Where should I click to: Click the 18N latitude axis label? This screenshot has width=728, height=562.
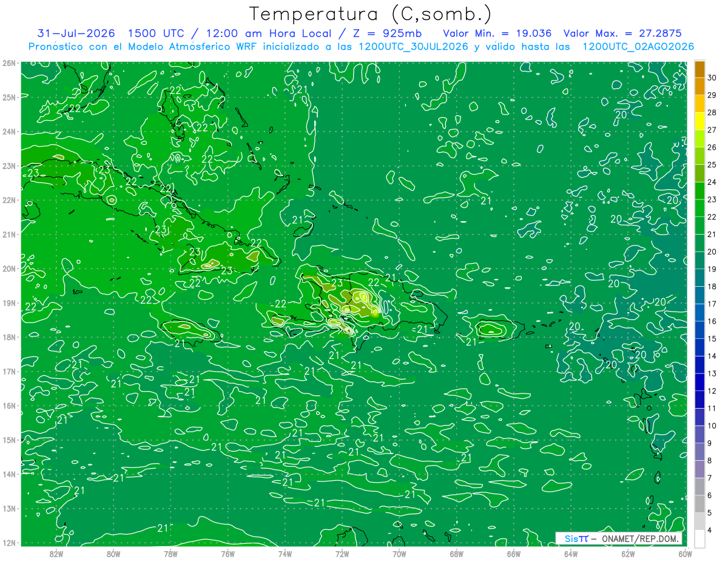coord(8,337)
